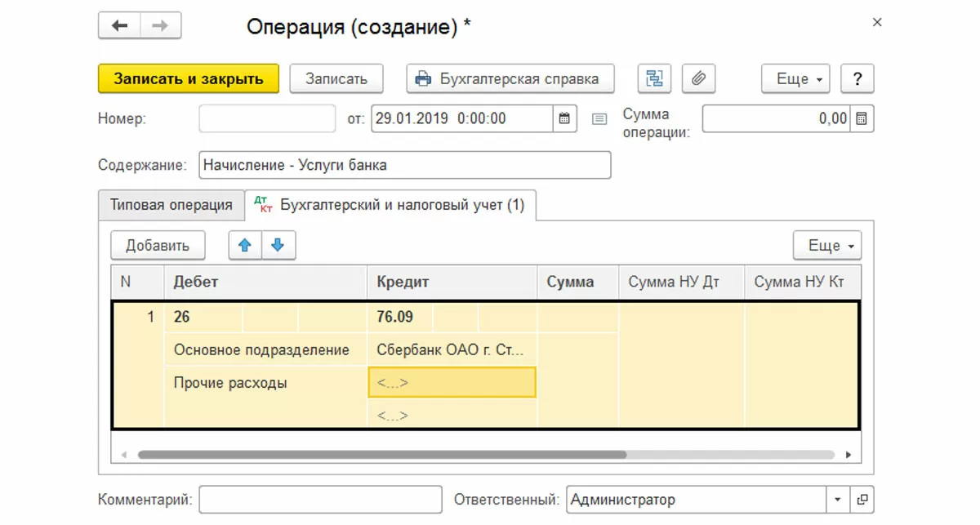Expand the top Еще dropdown menu
This screenshot has height=525, width=980.
point(797,79)
